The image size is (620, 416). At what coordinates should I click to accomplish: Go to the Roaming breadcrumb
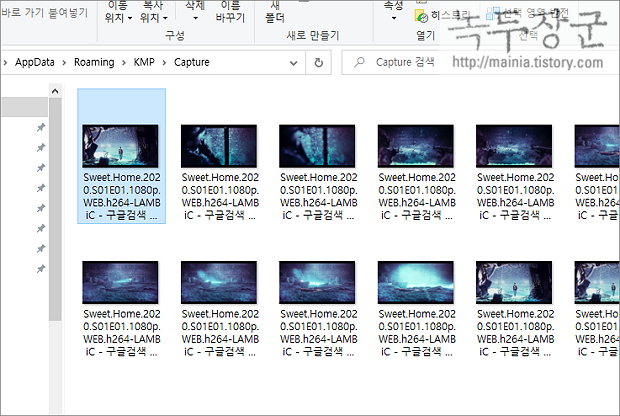coord(94,62)
